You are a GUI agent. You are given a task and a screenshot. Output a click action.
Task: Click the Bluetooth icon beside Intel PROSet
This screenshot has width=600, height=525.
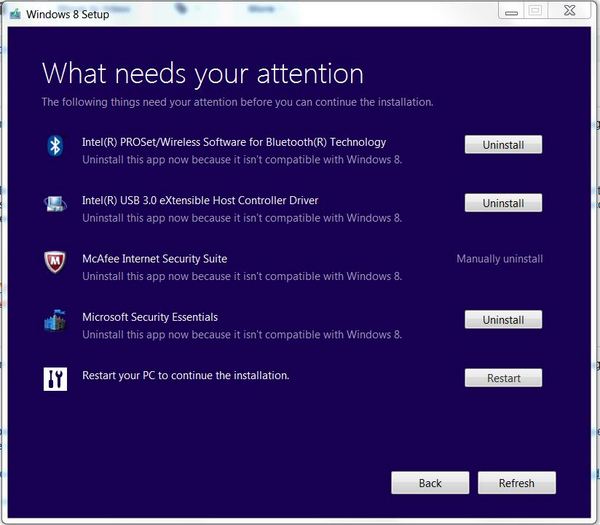click(55, 145)
